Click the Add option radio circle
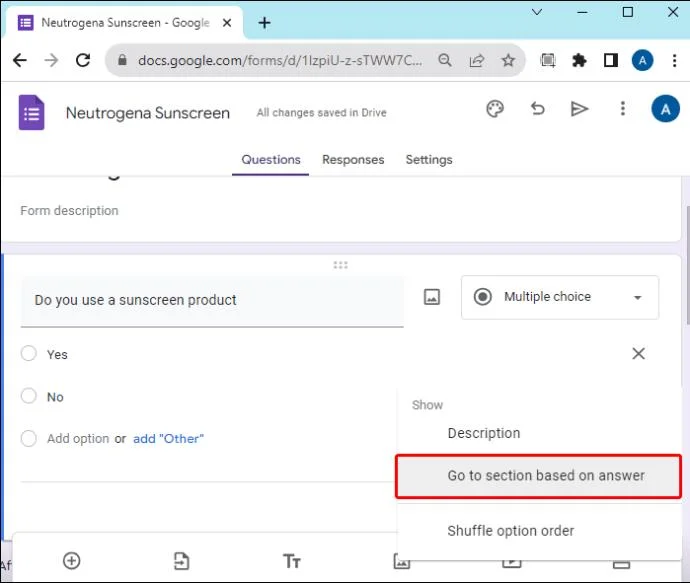690x583 pixels. coord(29,438)
